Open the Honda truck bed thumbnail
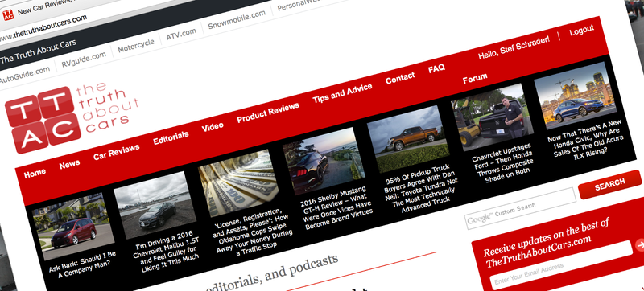Image resolution: width=644 pixels, height=291 pixels. point(492,117)
